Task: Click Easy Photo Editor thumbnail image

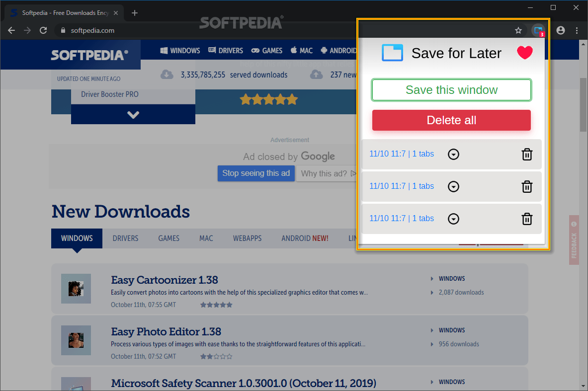Action: [x=76, y=340]
